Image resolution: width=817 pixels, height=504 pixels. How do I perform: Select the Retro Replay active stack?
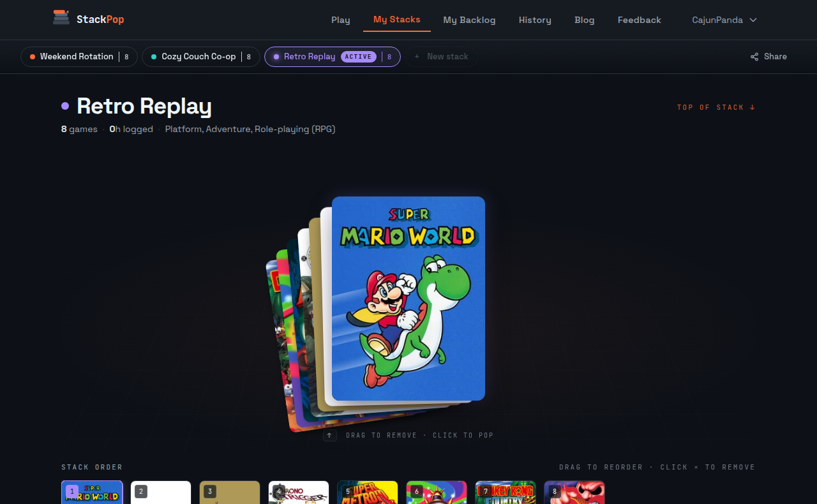tap(333, 57)
